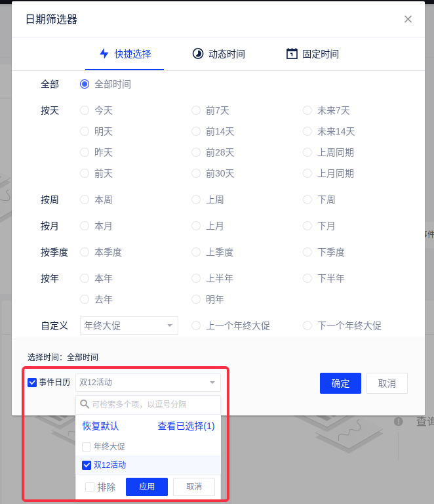Click the event search input field
Viewport: 434px width, 504px height.
click(x=152, y=404)
